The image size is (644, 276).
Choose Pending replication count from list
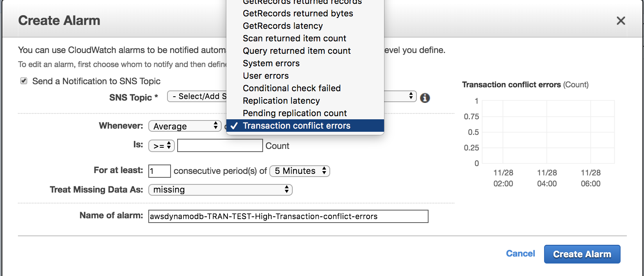(x=295, y=113)
